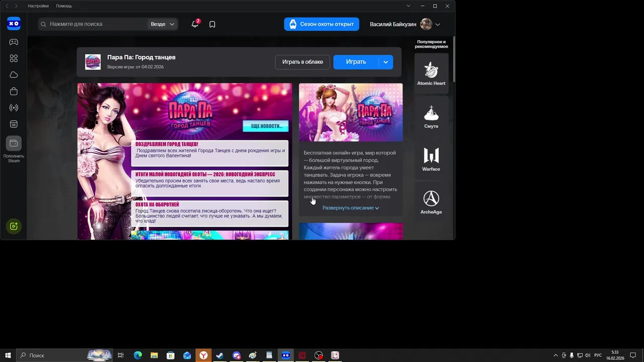Open notifications bell with badge
644x362 pixels.
[195, 24]
